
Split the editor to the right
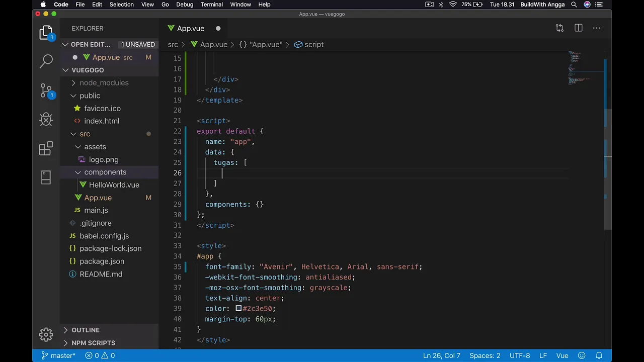[579, 28]
